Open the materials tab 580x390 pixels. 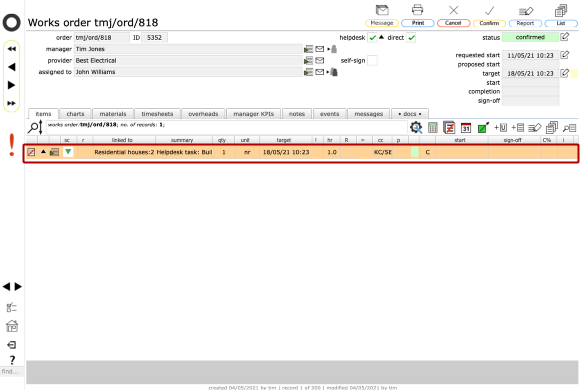point(113,114)
